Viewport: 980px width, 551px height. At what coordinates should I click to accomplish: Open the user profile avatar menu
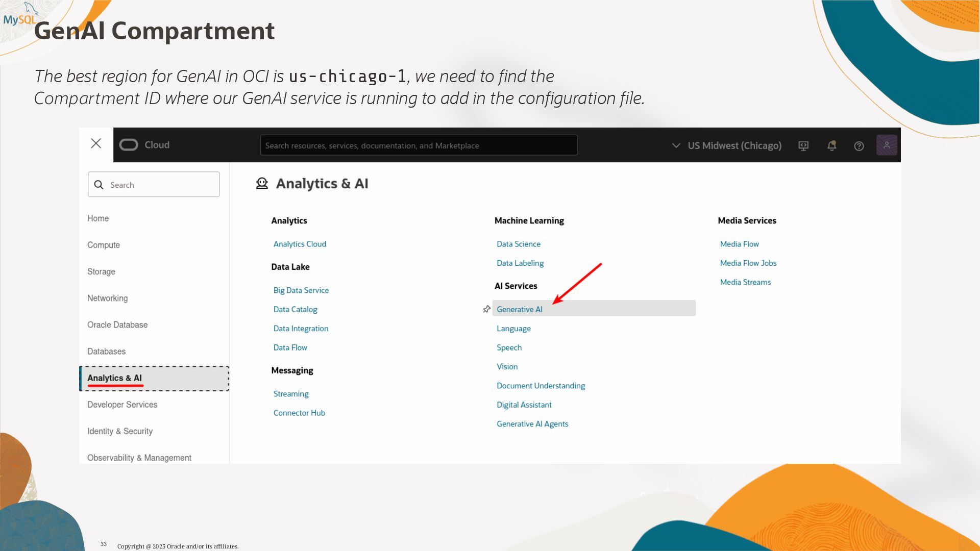click(887, 145)
